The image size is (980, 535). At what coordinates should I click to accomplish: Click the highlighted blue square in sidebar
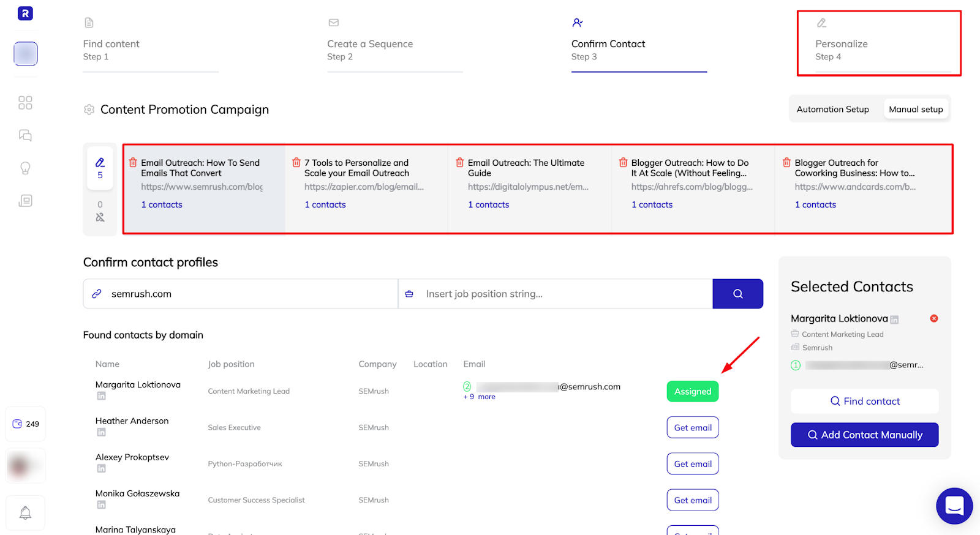coord(26,54)
